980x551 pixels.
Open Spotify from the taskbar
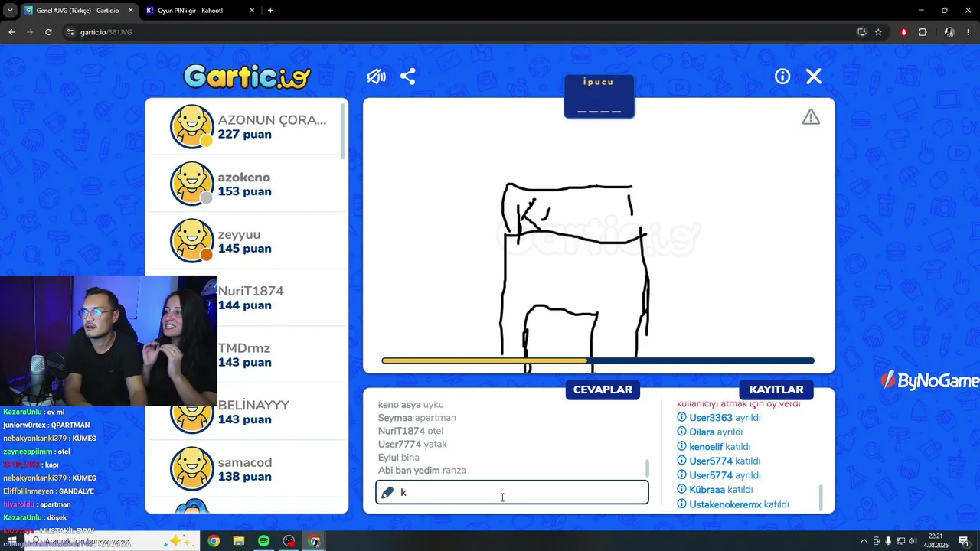263,541
